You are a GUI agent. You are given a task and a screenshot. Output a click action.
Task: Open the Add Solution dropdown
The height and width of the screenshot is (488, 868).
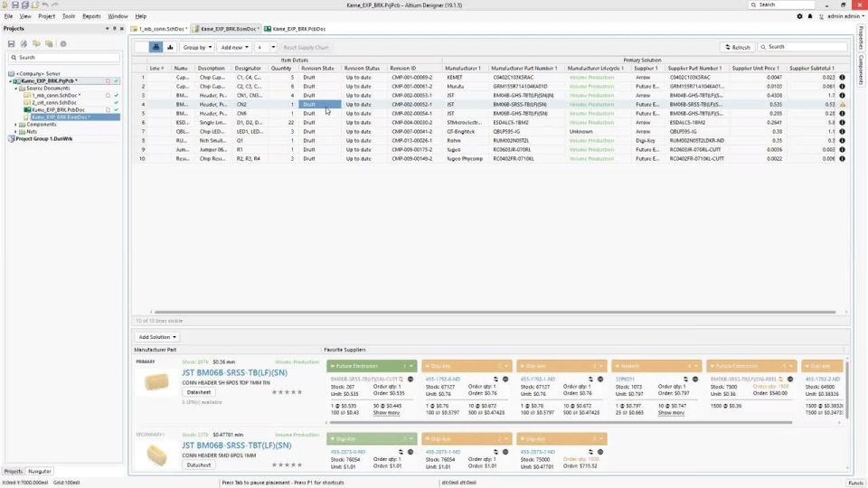click(x=157, y=337)
